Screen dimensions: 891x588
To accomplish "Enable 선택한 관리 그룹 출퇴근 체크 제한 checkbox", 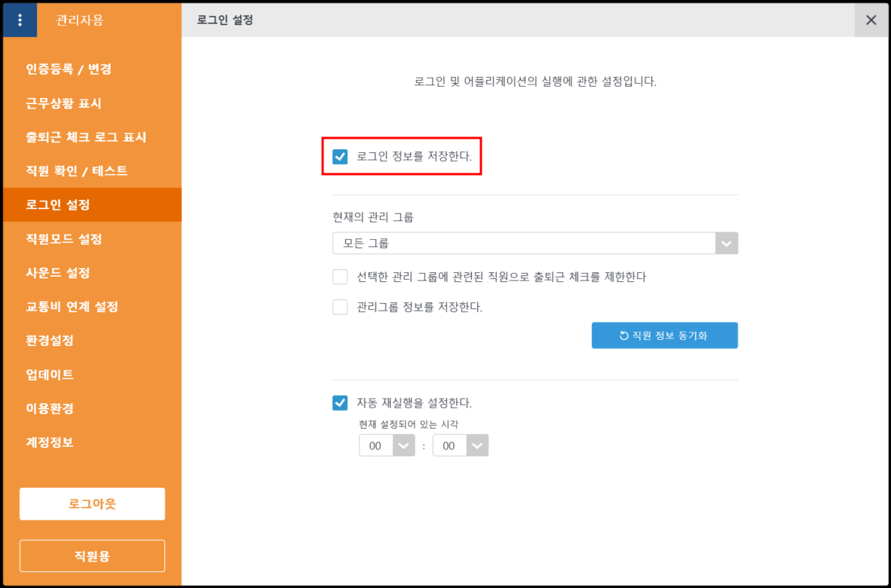I will coord(340,277).
